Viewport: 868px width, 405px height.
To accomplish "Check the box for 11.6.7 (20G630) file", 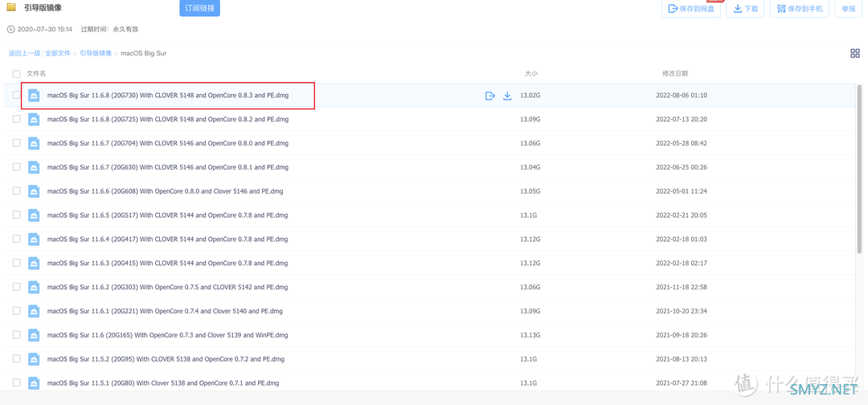I will [17, 166].
